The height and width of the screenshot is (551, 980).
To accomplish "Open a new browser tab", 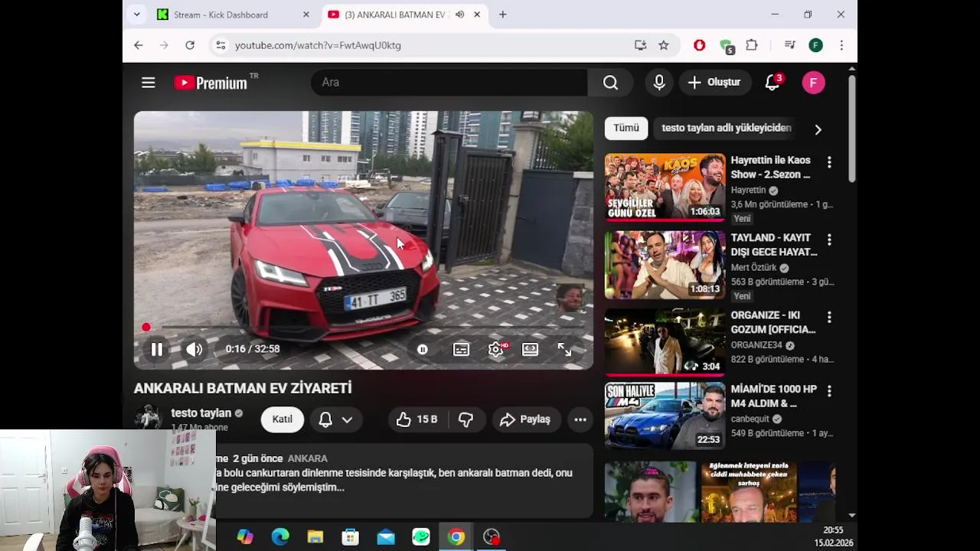I will 503,15.
